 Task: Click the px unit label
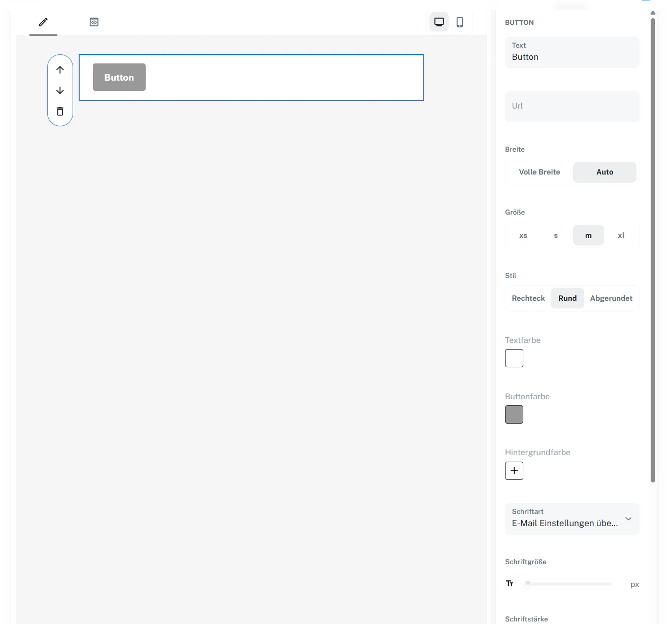pos(634,584)
